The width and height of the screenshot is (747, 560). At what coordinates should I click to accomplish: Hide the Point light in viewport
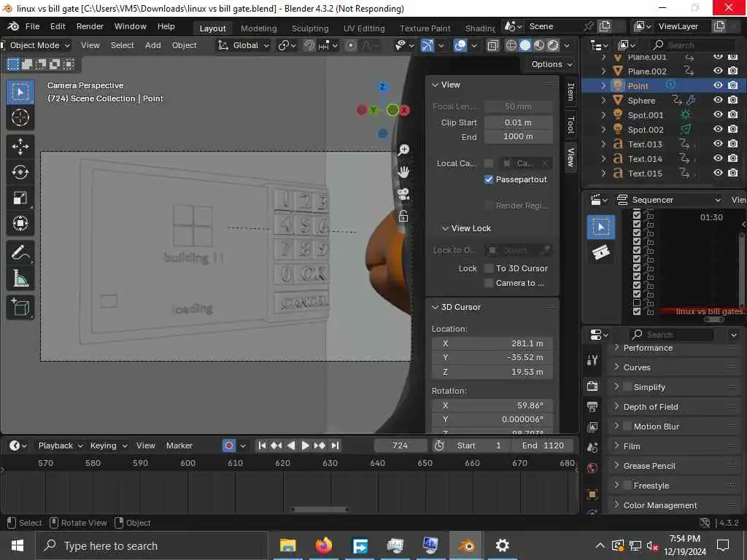click(718, 86)
